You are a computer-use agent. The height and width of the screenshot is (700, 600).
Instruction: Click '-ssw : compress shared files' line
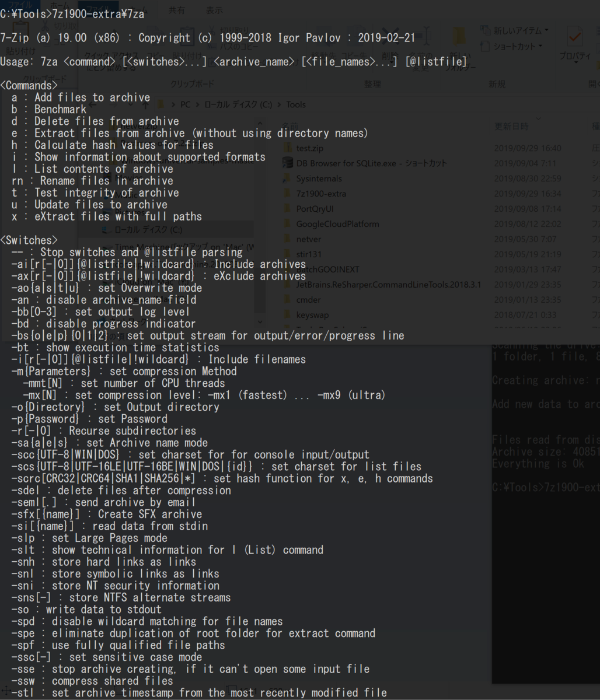click(92, 681)
